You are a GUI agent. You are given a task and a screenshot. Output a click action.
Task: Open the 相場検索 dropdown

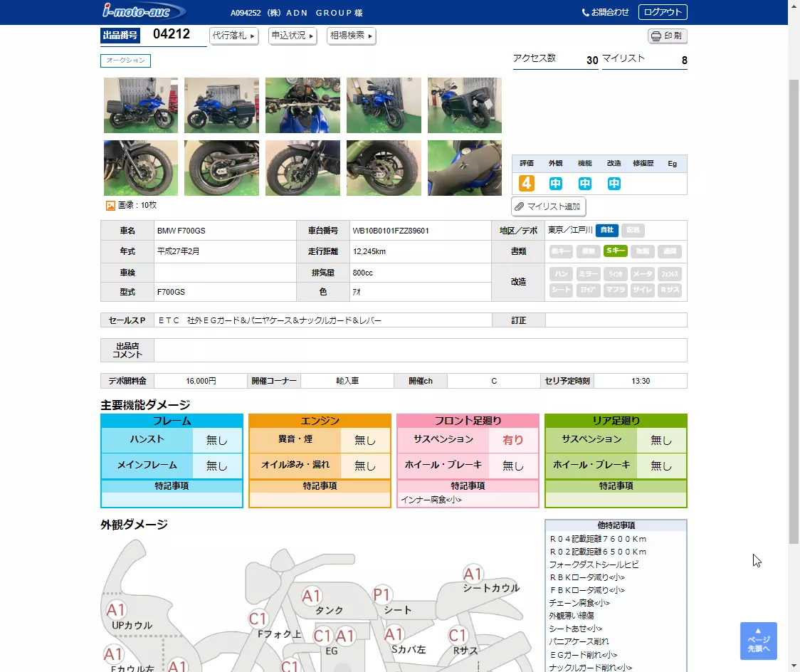[x=351, y=36]
